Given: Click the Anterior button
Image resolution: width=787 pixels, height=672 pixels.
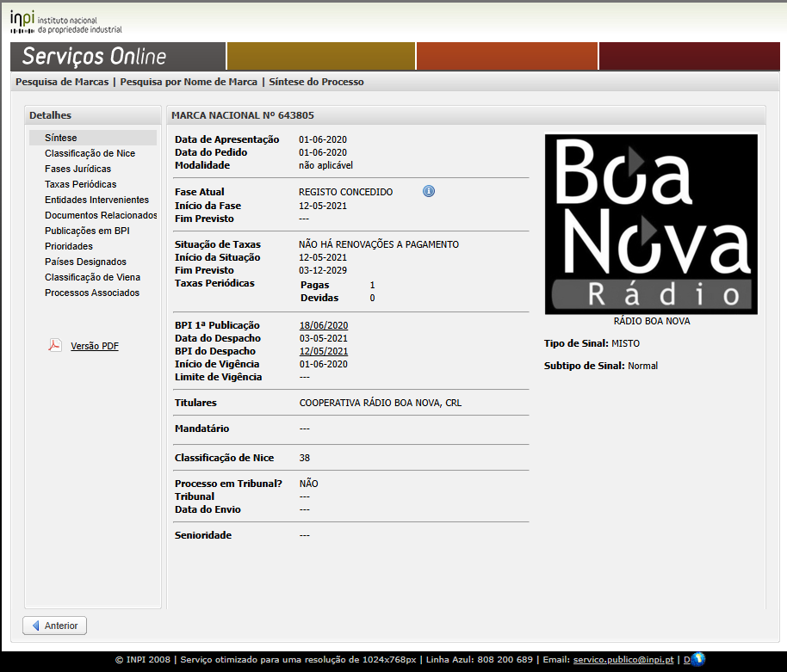Looking at the screenshot, I should coord(55,626).
